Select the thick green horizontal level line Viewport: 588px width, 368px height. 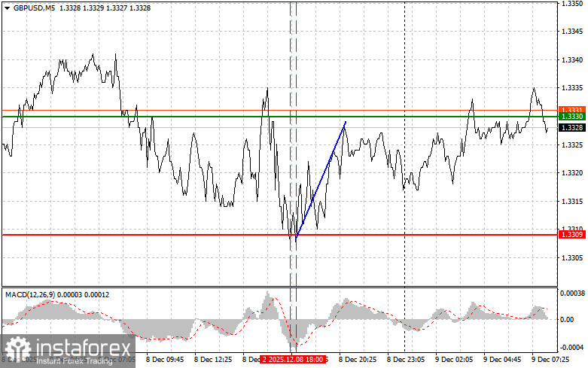coord(280,117)
